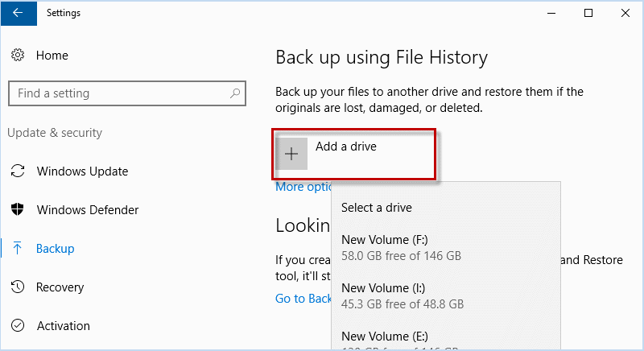This screenshot has height=351, width=644.
Task: Click the Windows Defender shield icon
Action: point(18,210)
